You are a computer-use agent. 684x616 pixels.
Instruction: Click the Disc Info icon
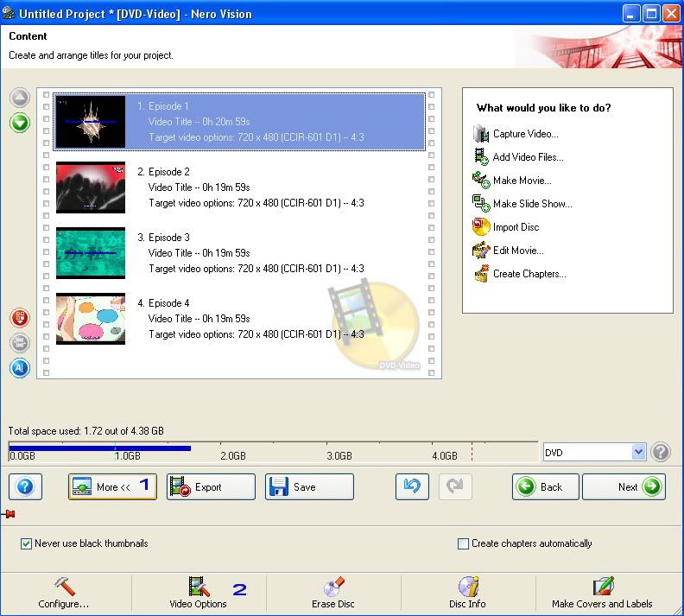pyautogui.click(x=468, y=587)
